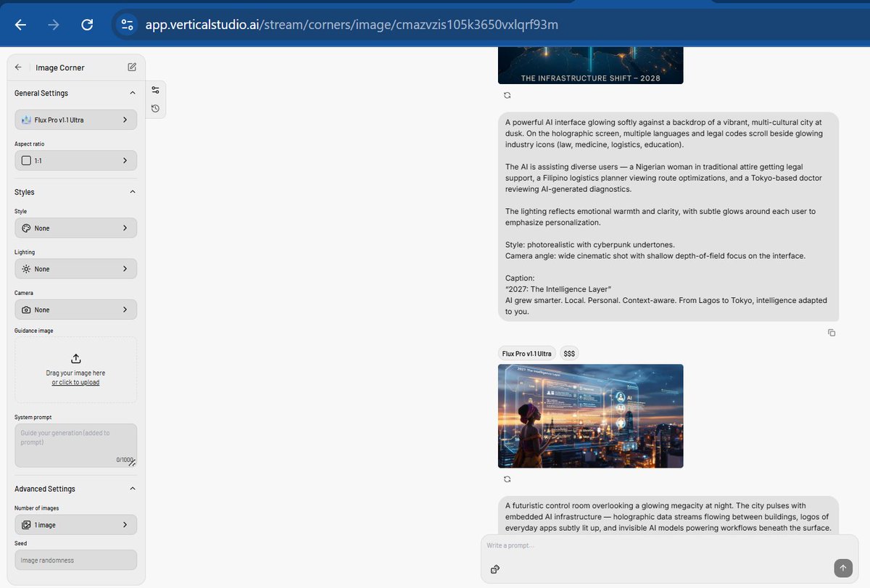Click the 'or click to upload' link

75,382
